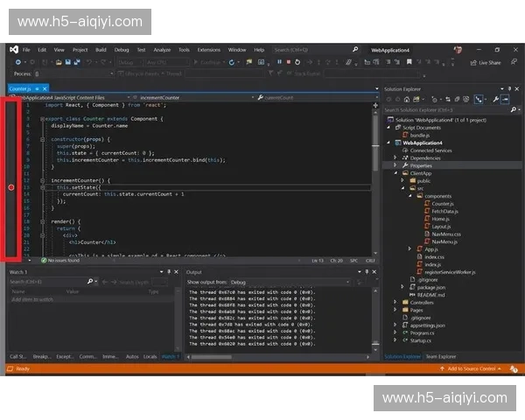Select FetchData.js in components
The height and width of the screenshot is (420, 525).
click(444, 212)
